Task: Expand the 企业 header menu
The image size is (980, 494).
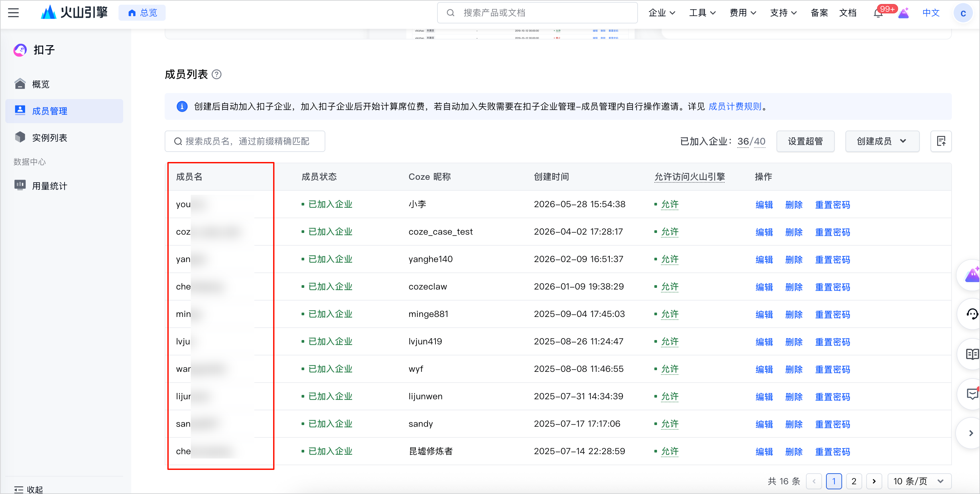Action: coord(662,13)
